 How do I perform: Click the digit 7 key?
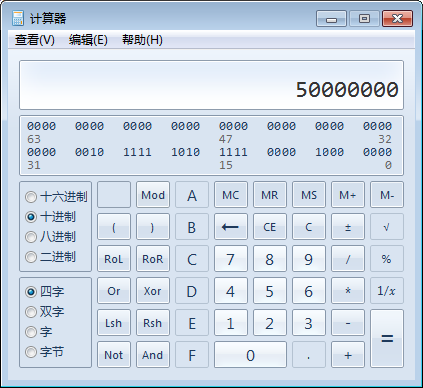pyautogui.click(x=231, y=259)
